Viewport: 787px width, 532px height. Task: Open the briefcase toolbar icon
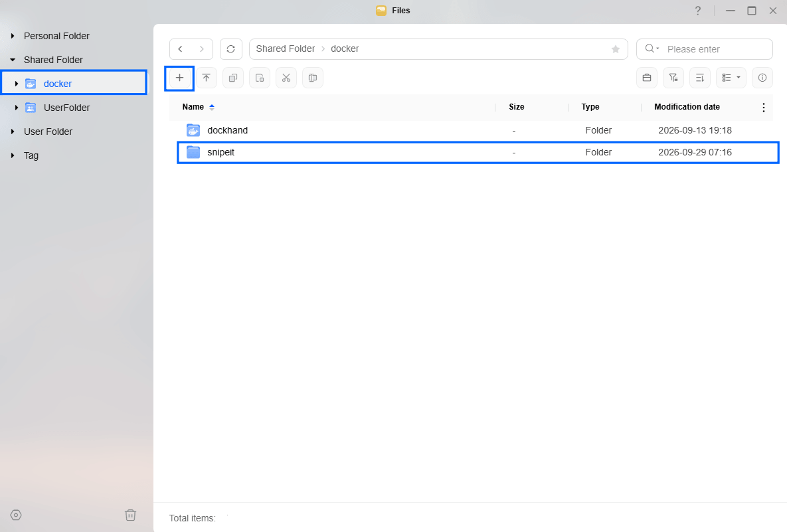tap(647, 78)
